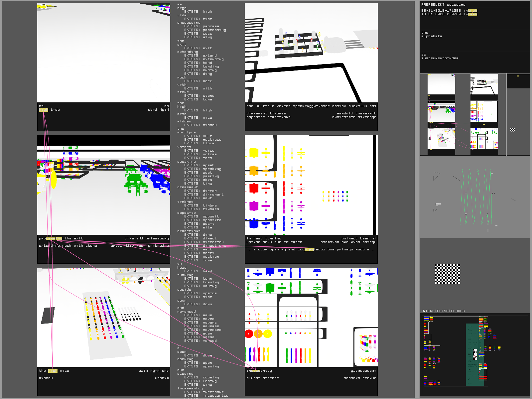Viewport: 532px width, 399px height.
Task: Click the large checkerboard pattern square
Action: [448, 274]
